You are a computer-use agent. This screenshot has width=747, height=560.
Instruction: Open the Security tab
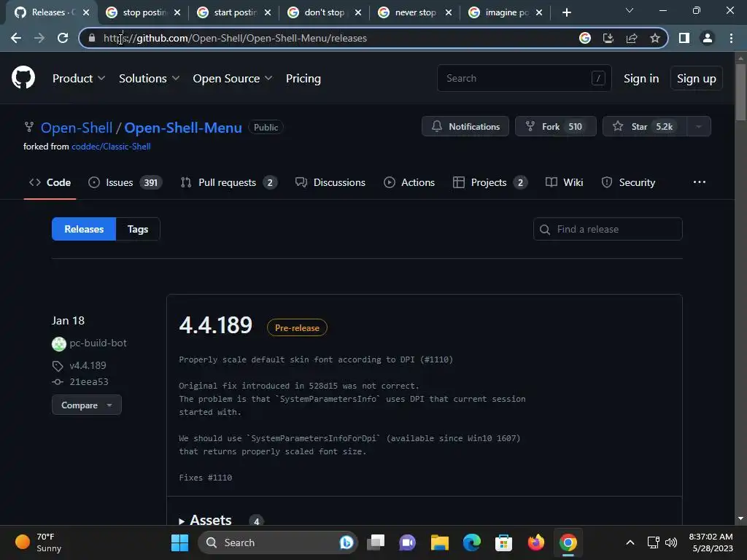[628, 182]
